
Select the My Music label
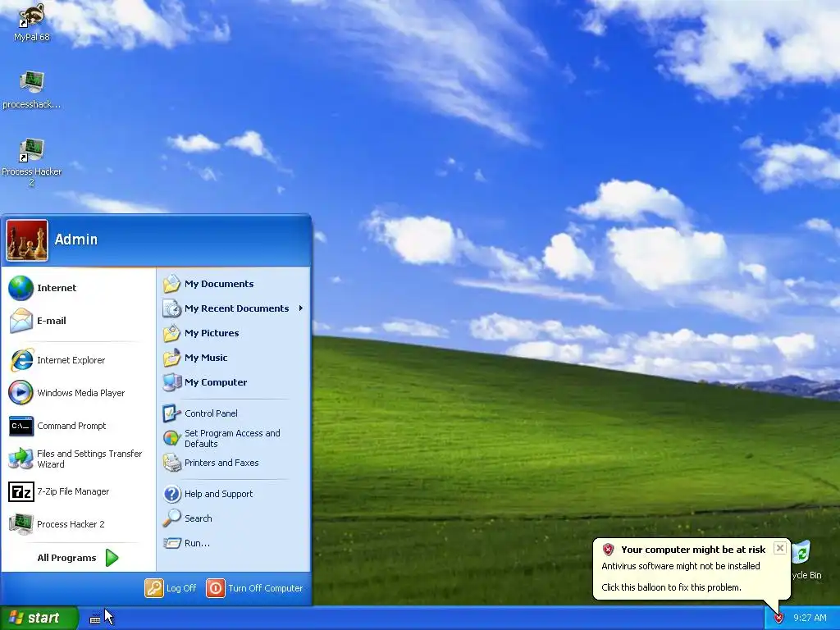point(206,358)
